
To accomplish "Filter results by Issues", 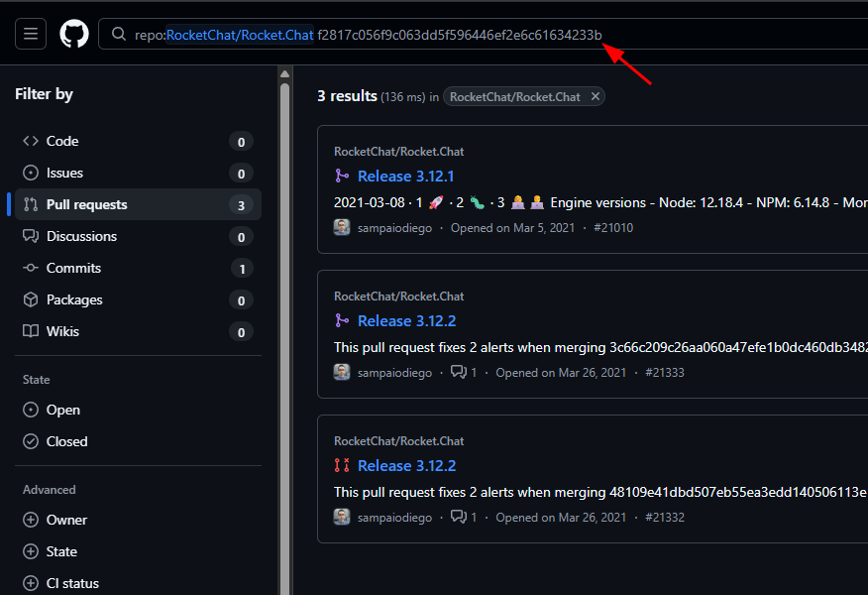I will [64, 173].
